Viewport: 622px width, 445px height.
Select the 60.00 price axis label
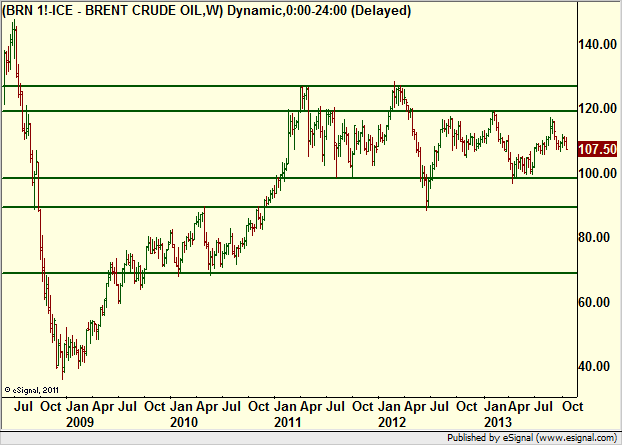point(594,302)
